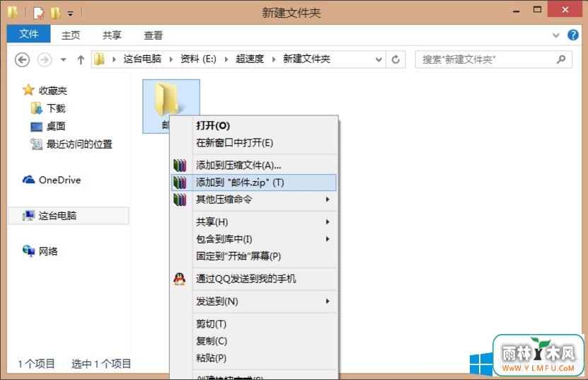Click the "选中 1 个项目" status text
588x380 pixels.
pos(101,364)
